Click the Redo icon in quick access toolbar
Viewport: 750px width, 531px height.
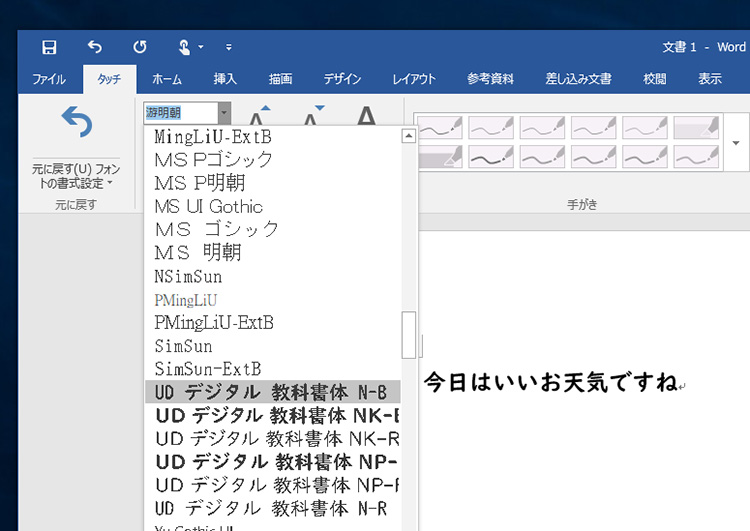(x=140, y=47)
